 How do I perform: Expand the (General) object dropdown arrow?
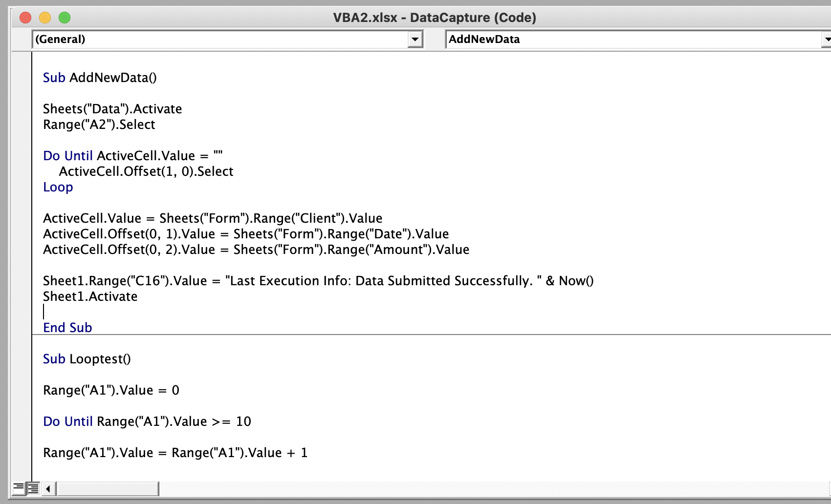pos(415,39)
